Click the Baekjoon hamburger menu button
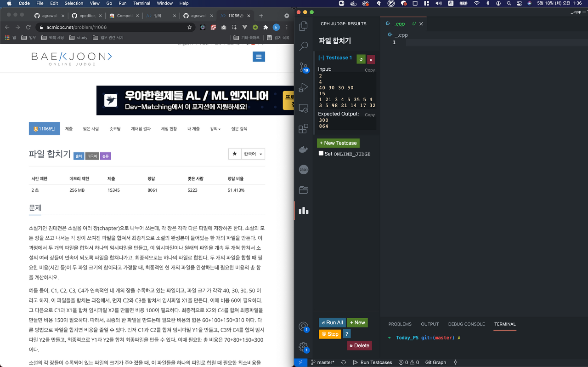Viewport: 588px width, 367px height. click(259, 57)
